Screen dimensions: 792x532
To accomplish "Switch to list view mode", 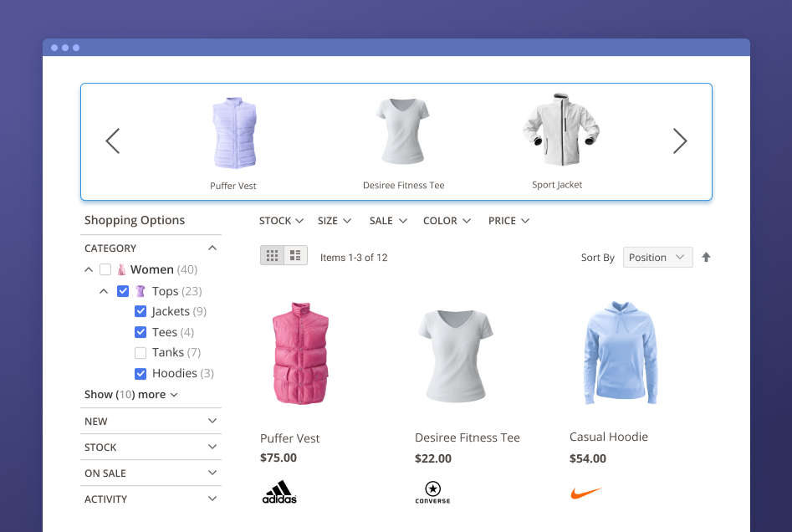I will (295, 256).
